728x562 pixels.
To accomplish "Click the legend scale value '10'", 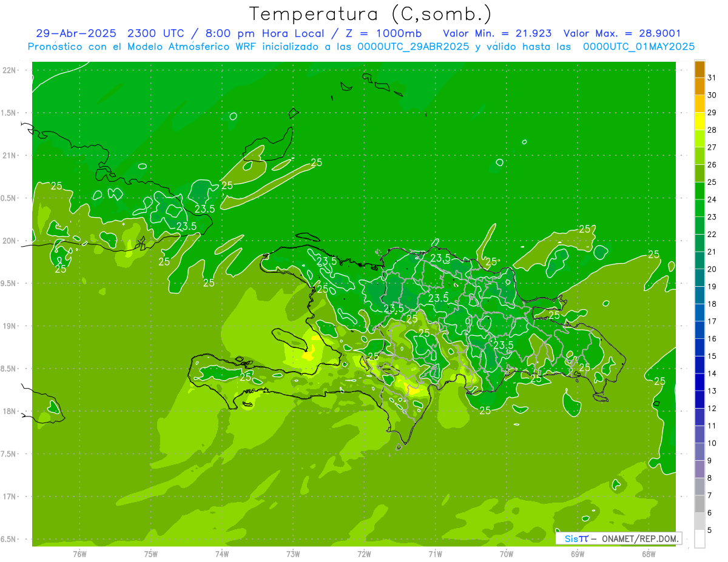I will 712,443.
